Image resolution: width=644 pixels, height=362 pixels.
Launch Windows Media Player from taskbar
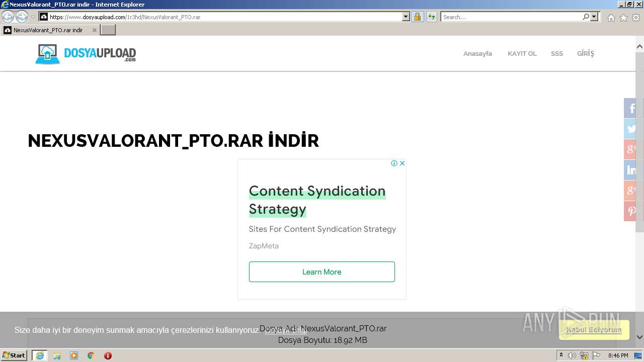pyautogui.click(x=74, y=355)
